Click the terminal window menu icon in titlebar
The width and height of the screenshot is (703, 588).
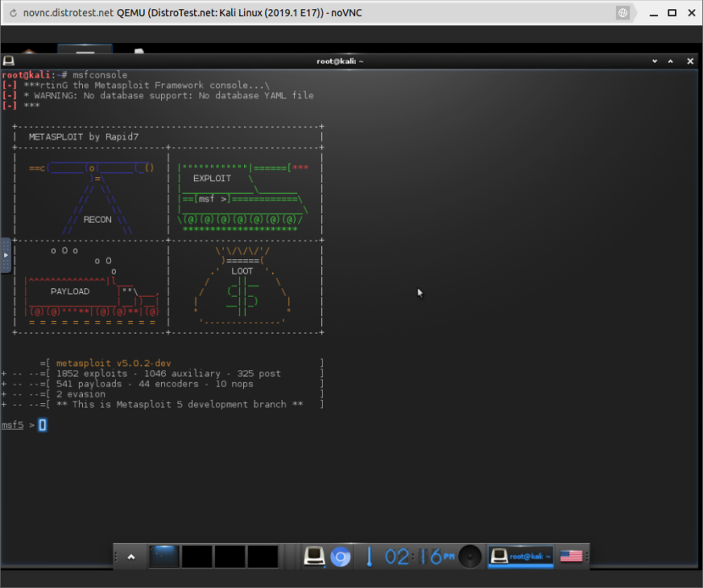(x=8, y=61)
